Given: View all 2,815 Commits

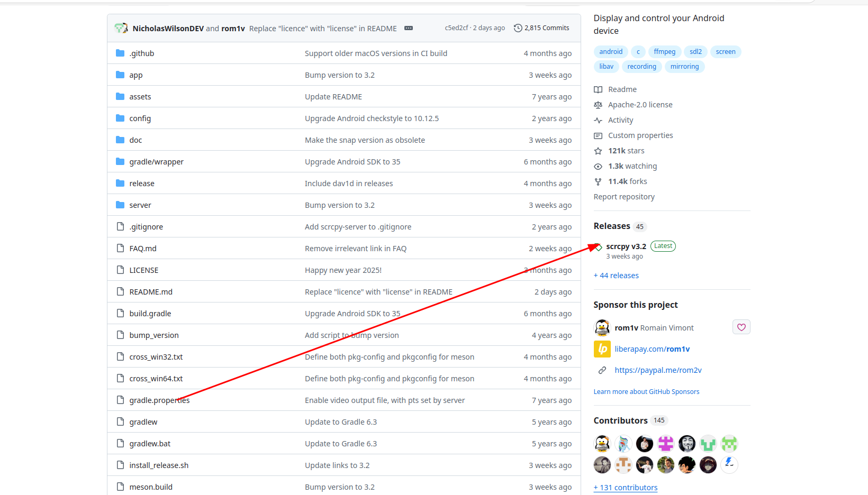Looking at the screenshot, I should coord(541,28).
